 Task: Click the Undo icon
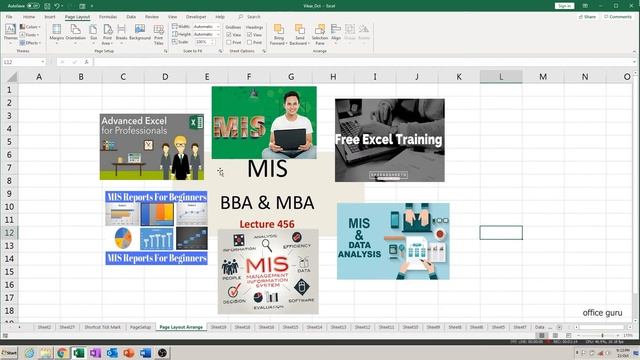click(57, 6)
